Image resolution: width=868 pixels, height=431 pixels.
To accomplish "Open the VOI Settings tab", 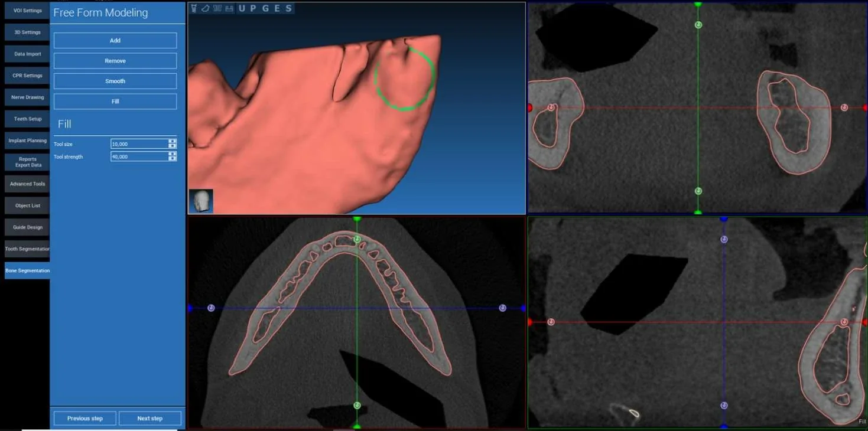I will coord(27,11).
